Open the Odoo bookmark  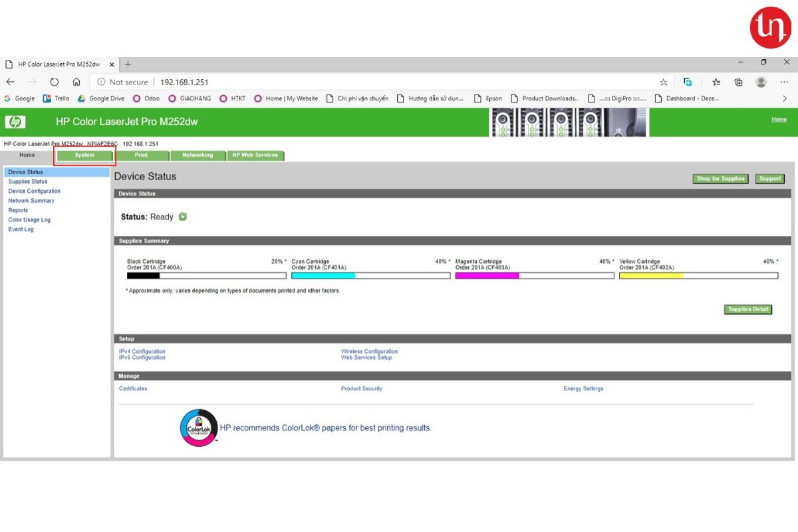(146, 98)
